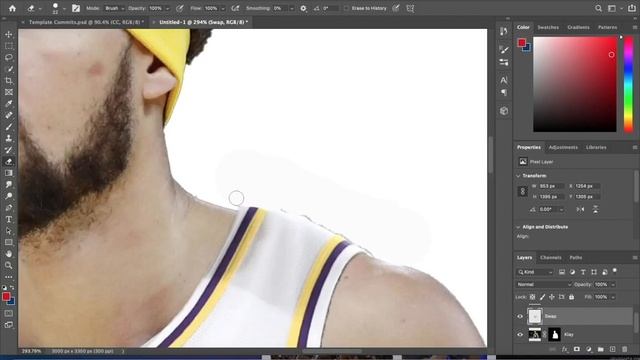This screenshot has width=640, height=360.
Task: Select the Frame tool
Action: click(9, 92)
